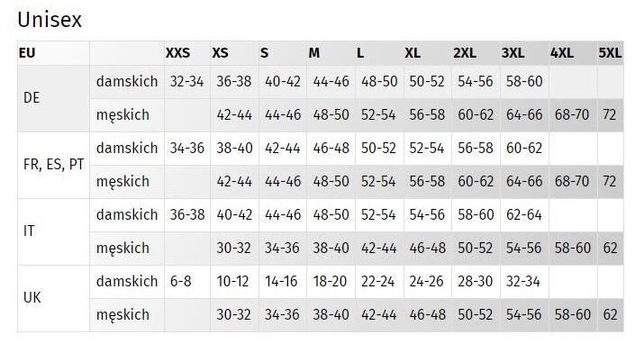Viewport: 644px width, 353px height.
Task: Click the męskich label in UK row
Action: (122, 315)
